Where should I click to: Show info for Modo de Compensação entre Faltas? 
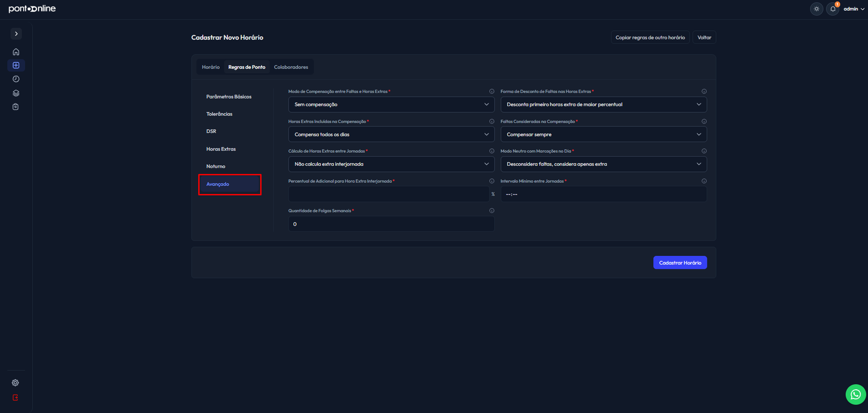click(x=492, y=92)
